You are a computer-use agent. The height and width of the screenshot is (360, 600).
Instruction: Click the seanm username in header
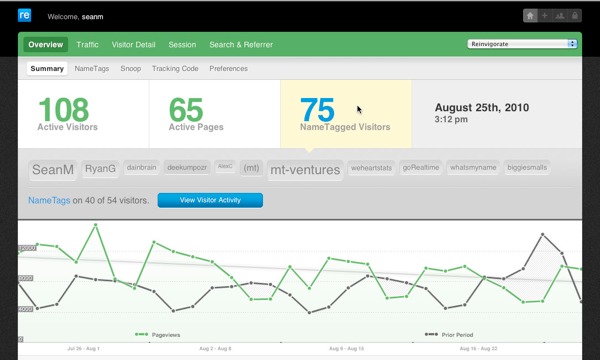pos(92,17)
